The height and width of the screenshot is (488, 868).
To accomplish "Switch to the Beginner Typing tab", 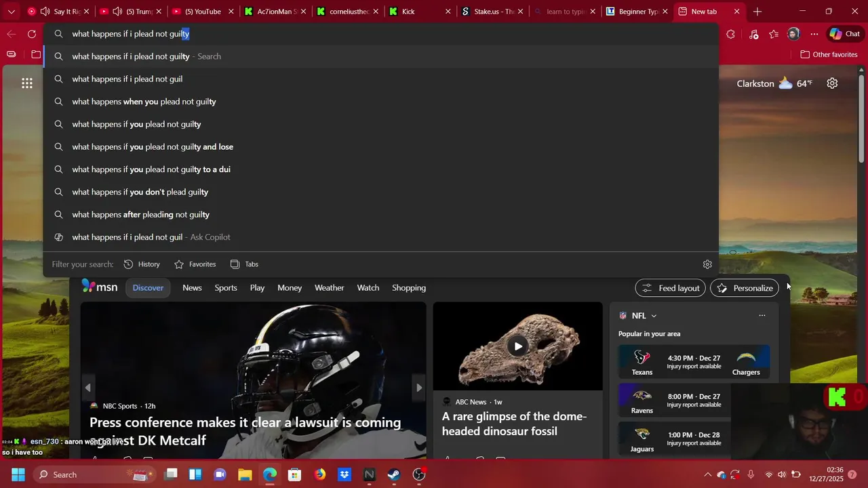I will coord(635,12).
